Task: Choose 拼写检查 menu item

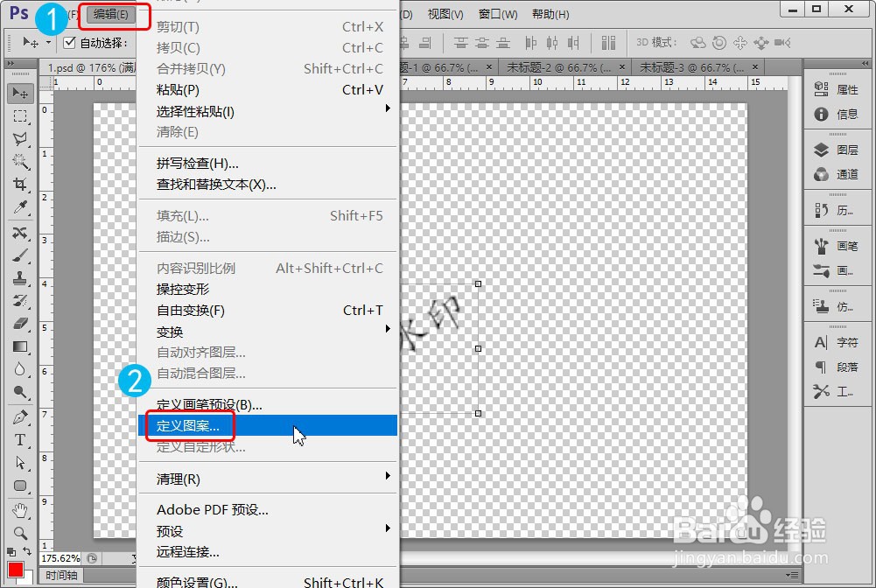Action: click(x=268, y=164)
